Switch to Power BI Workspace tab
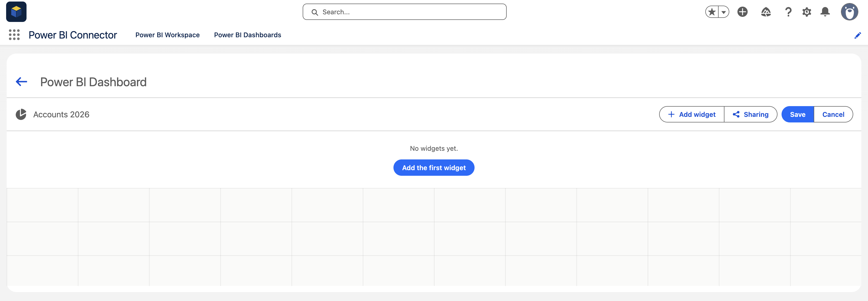 pyautogui.click(x=168, y=35)
